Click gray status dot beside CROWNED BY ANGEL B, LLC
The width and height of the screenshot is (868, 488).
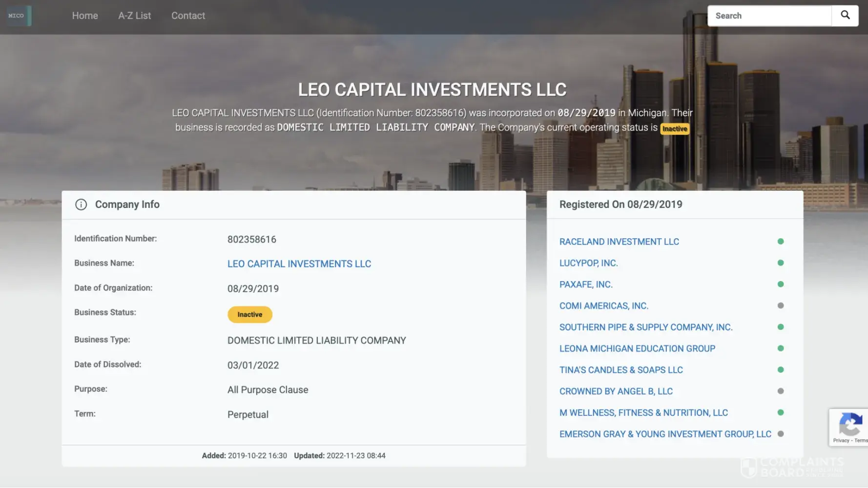(780, 391)
